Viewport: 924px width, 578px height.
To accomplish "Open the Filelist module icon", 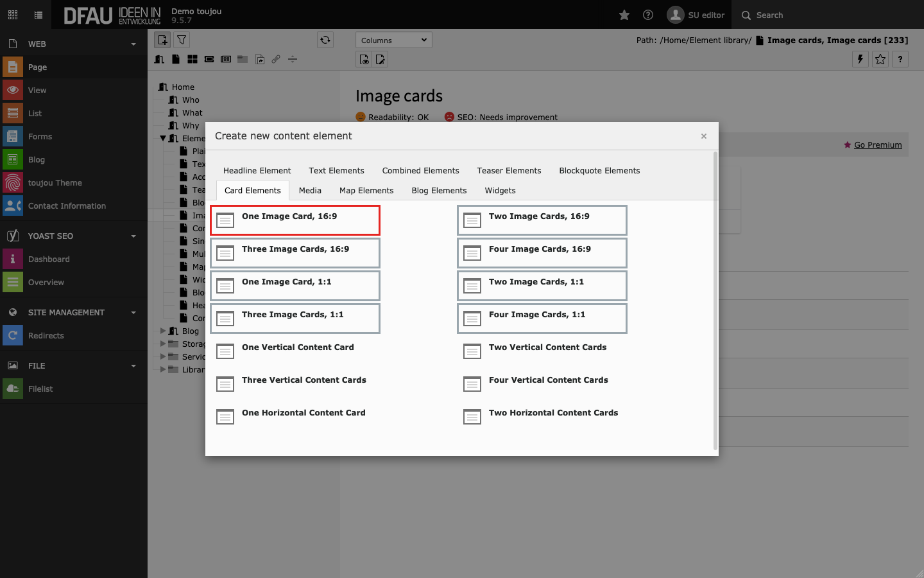I will click(x=13, y=389).
